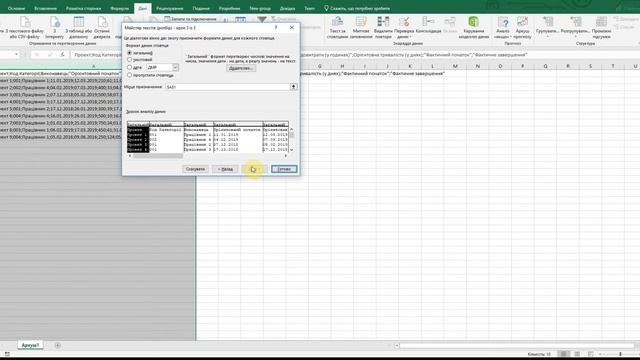640x360 pixels.
Task: Select the Date column format radio
Action: (x=129, y=67)
